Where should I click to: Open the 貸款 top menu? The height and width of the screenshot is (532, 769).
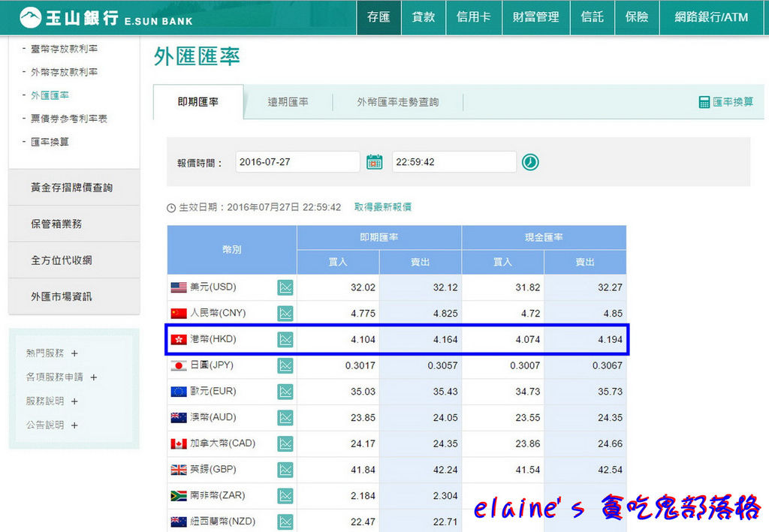click(424, 17)
